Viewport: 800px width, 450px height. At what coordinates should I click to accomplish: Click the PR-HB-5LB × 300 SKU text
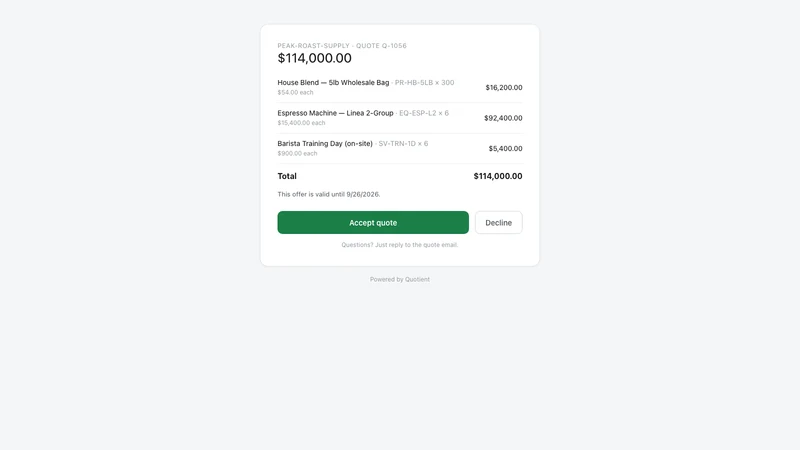click(424, 83)
